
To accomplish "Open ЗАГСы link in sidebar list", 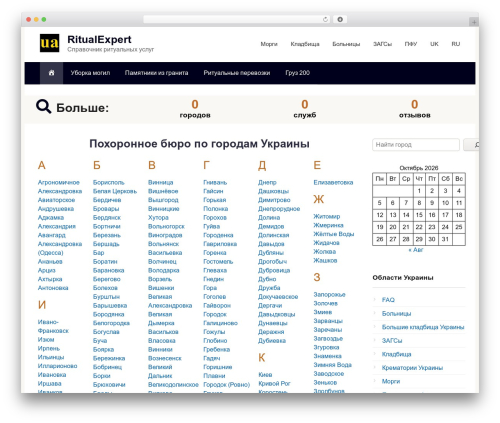I will click(x=392, y=340).
